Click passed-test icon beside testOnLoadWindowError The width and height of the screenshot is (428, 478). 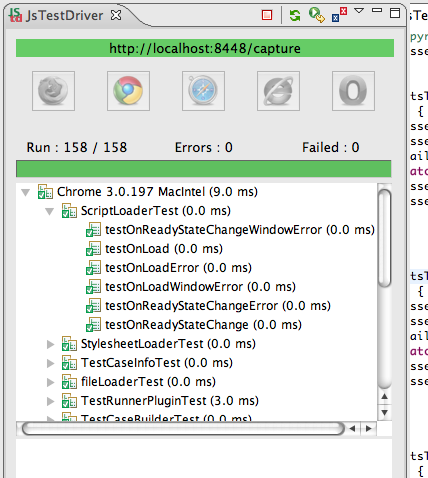(x=93, y=287)
